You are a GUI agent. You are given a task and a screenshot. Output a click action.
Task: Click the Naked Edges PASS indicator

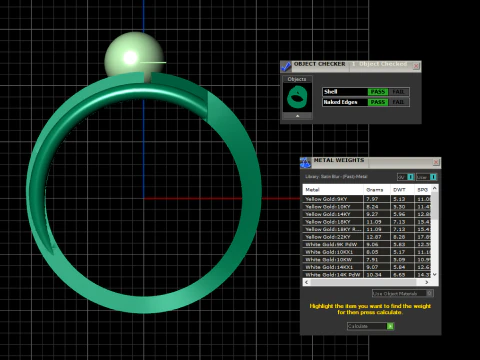378,102
